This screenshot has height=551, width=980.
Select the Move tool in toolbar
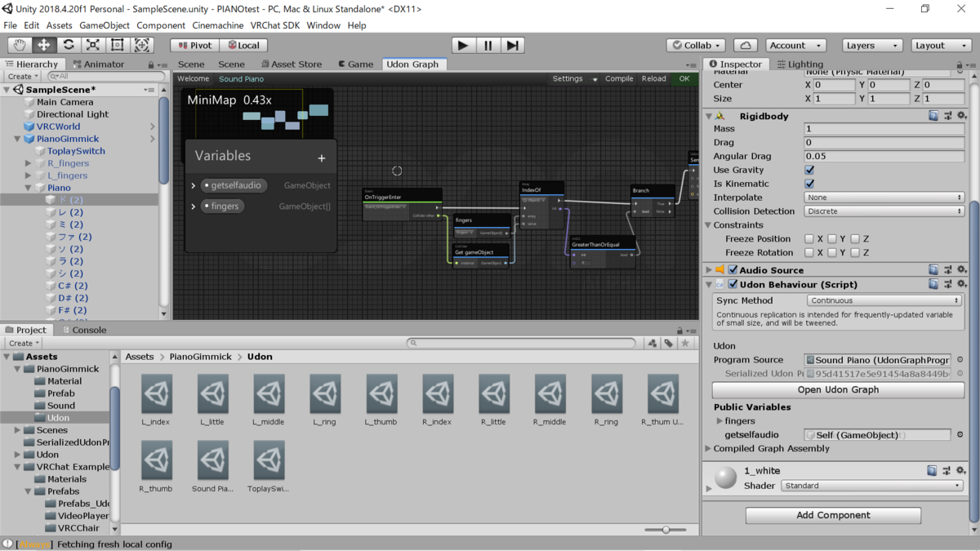click(x=44, y=46)
